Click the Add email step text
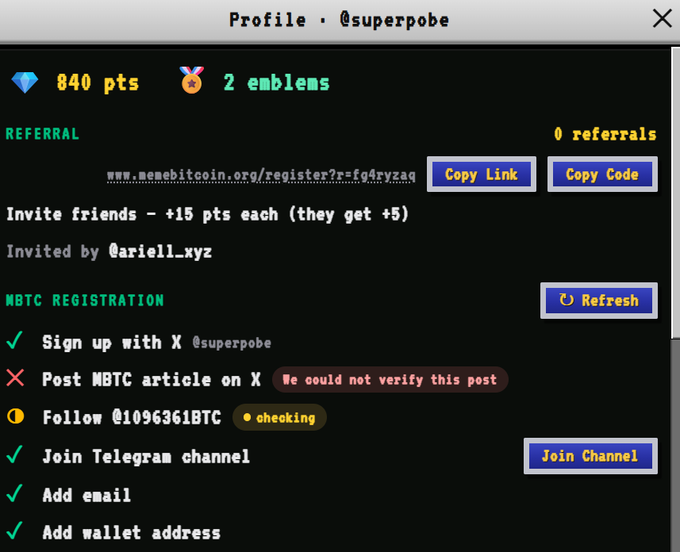The image size is (680, 552). [87, 495]
